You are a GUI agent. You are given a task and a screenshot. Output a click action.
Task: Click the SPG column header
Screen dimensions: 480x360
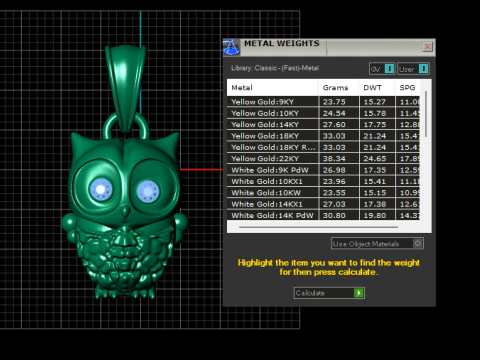(x=407, y=88)
